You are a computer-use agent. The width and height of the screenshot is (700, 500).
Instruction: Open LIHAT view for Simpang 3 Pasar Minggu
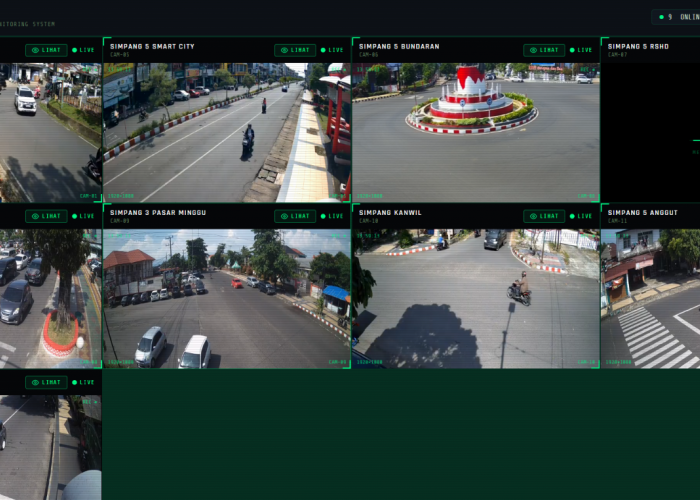[x=295, y=216]
